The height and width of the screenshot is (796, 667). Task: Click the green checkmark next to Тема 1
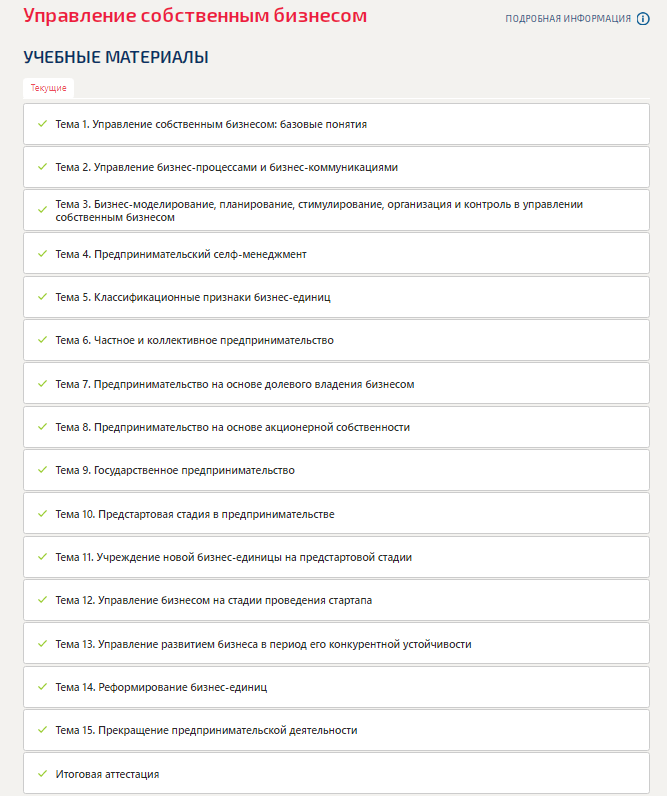pos(43,124)
